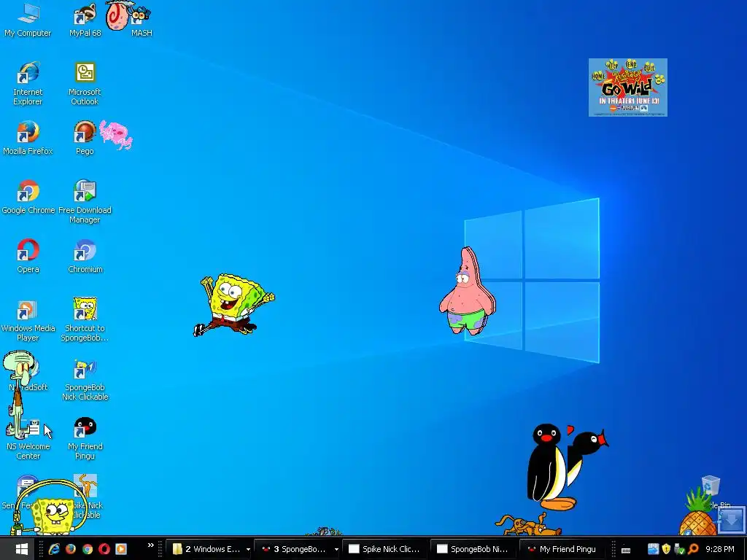Click Safely Remove Hardware tray icon
The width and height of the screenshot is (747, 560).
[x=679, y=549]
